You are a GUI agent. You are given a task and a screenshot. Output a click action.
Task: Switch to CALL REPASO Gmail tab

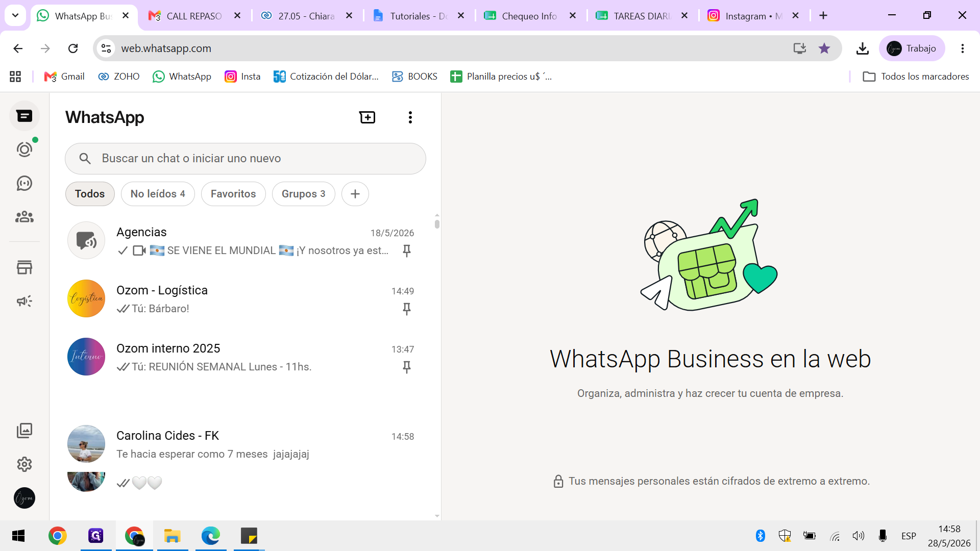194,16
